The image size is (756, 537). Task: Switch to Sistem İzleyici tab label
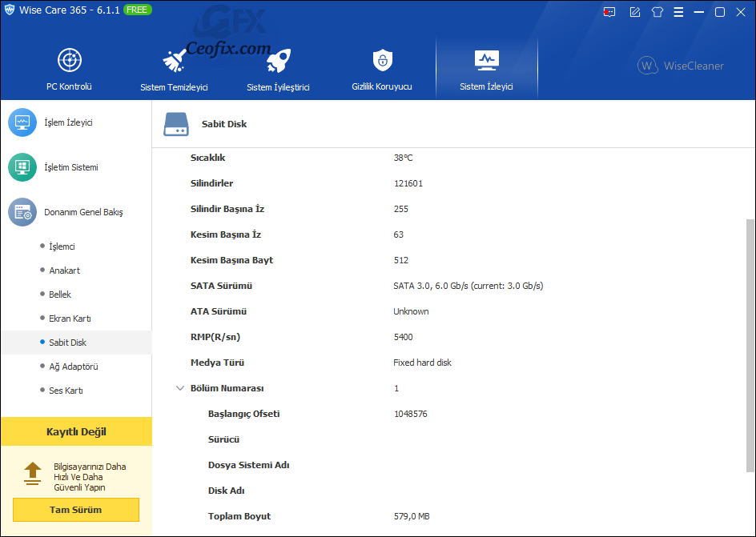click(486, 86)
